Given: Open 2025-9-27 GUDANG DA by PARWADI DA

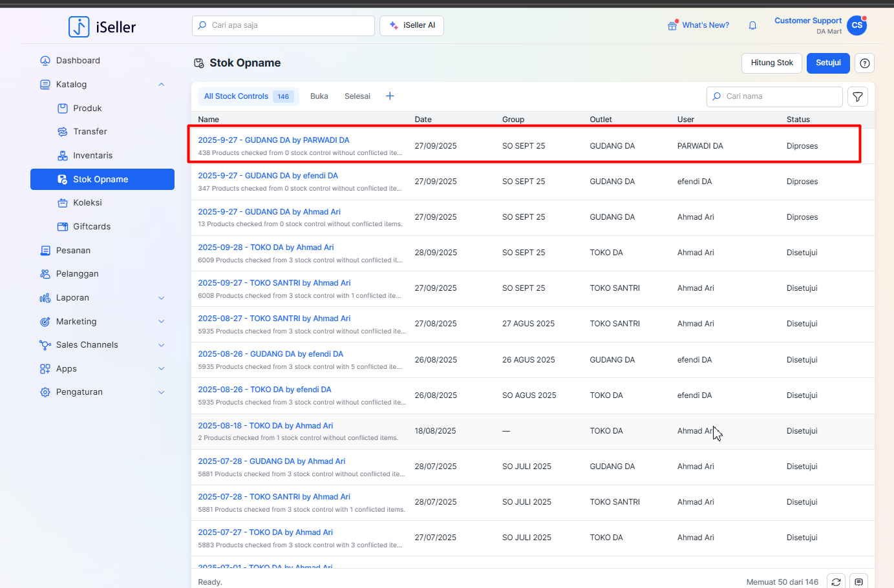Looking at the screenshot, I should pos(273,140).
